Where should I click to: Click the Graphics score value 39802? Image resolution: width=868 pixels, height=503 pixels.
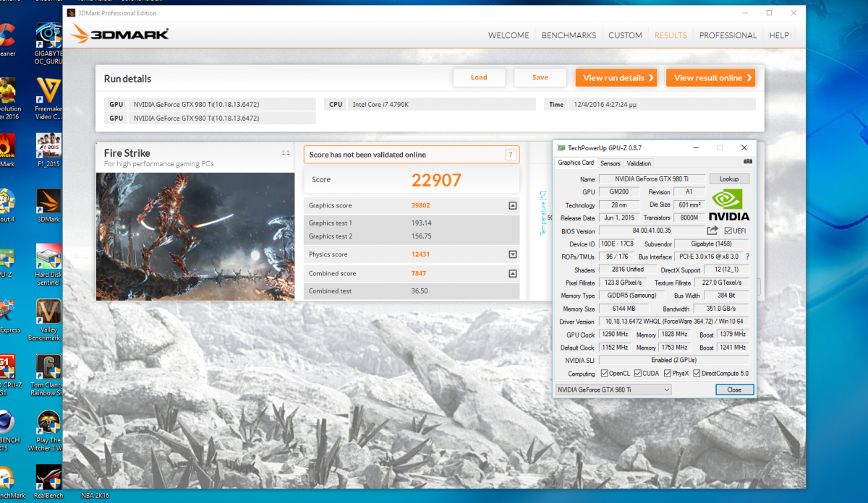(420, 205)
